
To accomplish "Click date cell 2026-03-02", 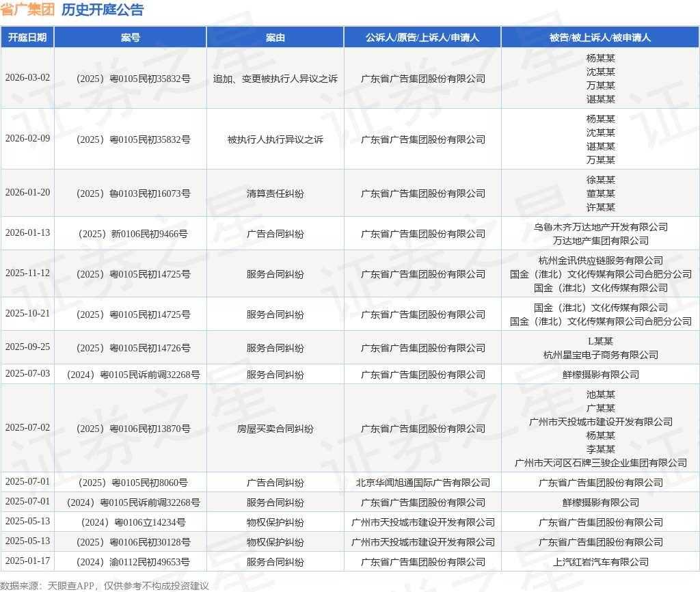I will 27,78.
